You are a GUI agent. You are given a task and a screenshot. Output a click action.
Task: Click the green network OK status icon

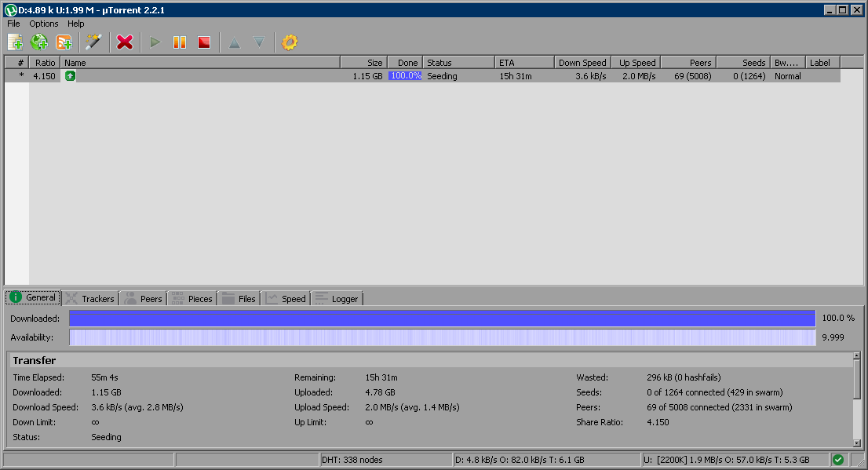pos(837,460)
